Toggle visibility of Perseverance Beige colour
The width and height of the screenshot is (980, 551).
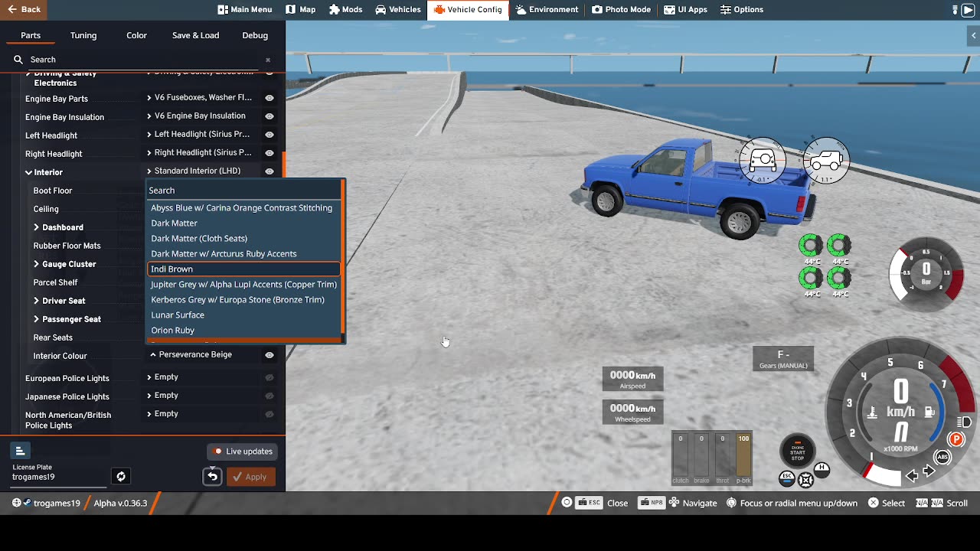(x=269, y=355)
